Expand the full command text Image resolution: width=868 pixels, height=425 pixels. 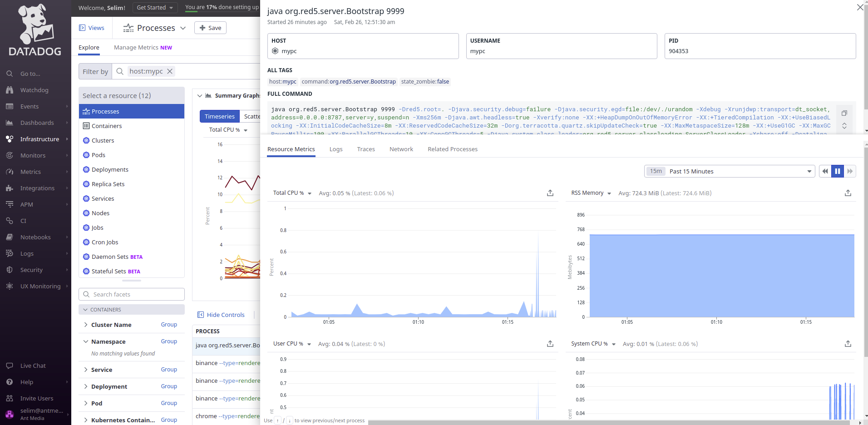coord(844,126)
